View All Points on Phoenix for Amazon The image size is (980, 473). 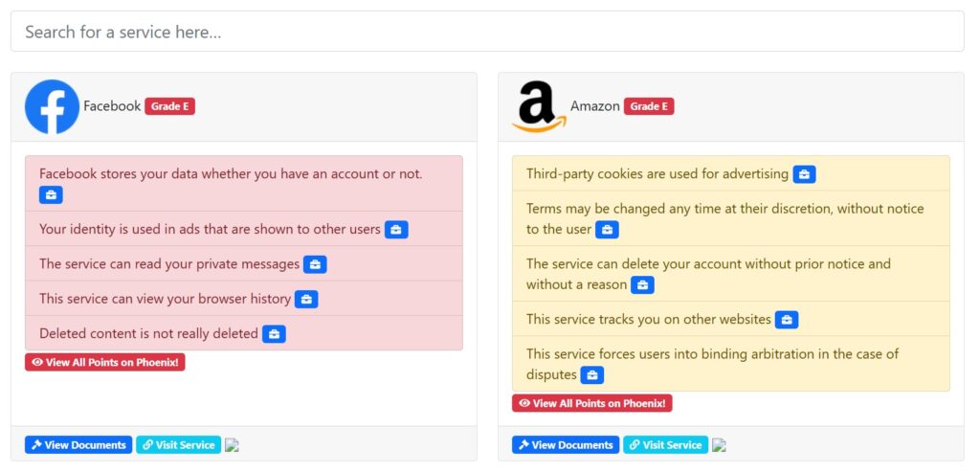click(591, 403)
